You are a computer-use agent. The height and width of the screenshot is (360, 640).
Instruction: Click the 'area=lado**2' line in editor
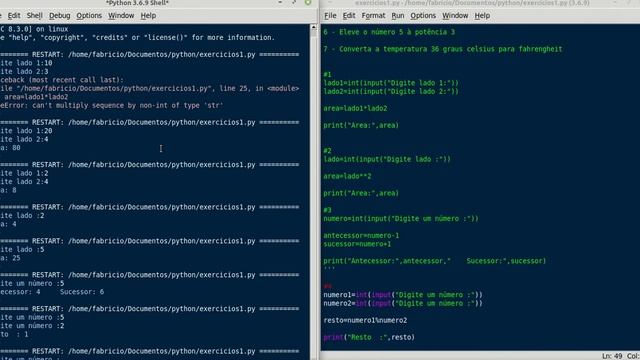(347, 176)
